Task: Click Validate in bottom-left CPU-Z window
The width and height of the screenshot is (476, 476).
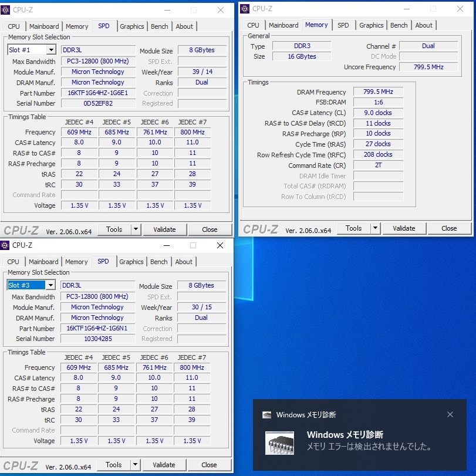Action: point(164,465)
